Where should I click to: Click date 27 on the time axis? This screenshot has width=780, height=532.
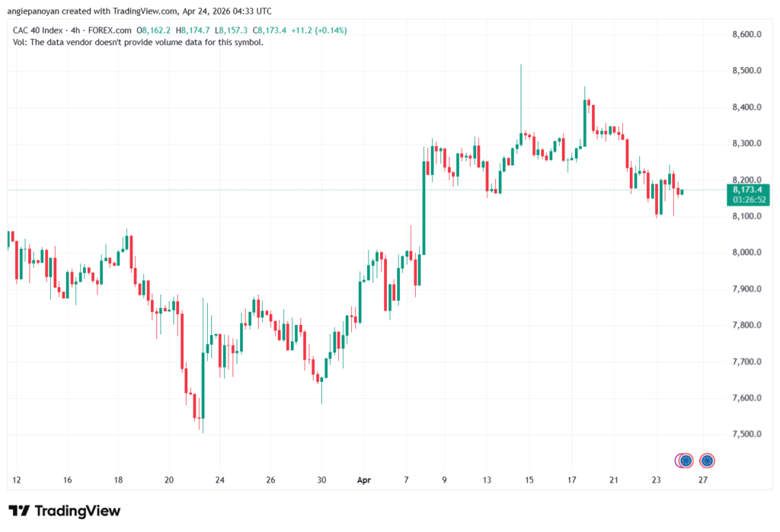(x=703, y=480)
